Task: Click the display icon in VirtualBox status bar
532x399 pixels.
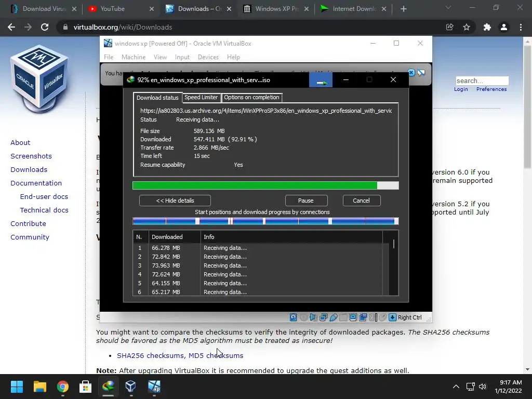Action: pos(353,317)
